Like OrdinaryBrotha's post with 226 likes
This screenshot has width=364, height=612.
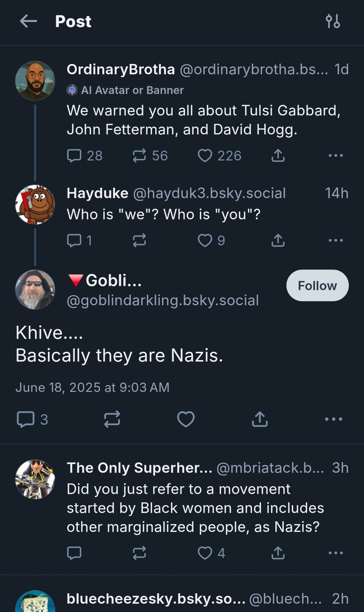[205, 156]
